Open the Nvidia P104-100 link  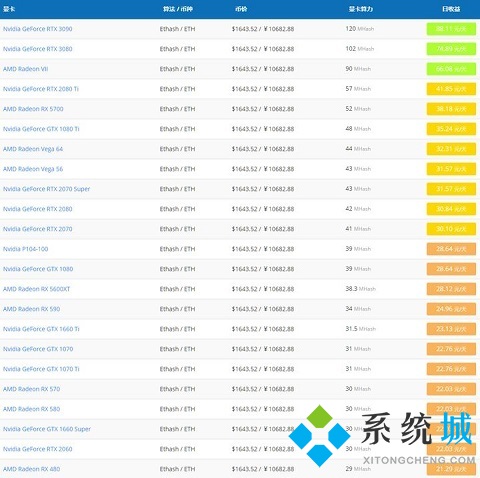[x=25, y=249]
